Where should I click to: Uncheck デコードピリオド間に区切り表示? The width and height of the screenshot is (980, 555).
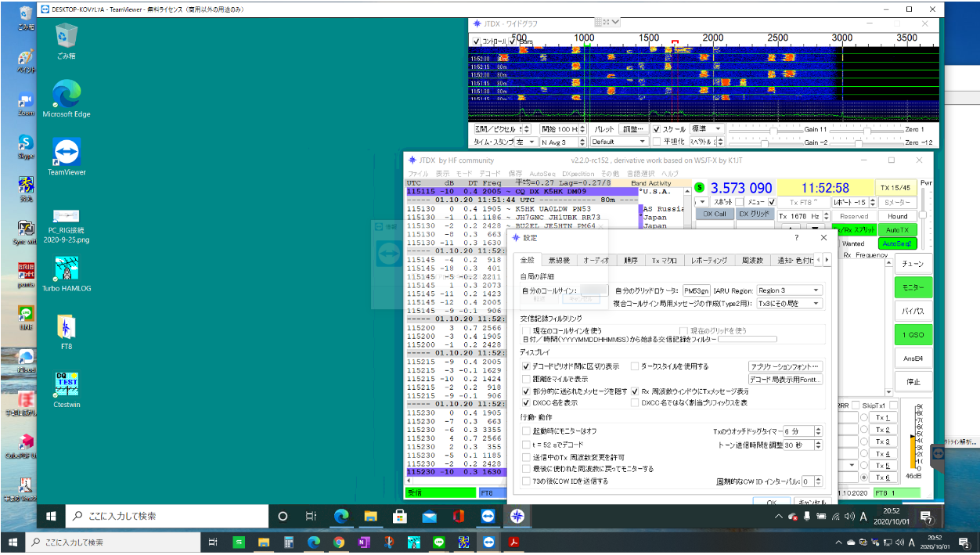[526, 366]
